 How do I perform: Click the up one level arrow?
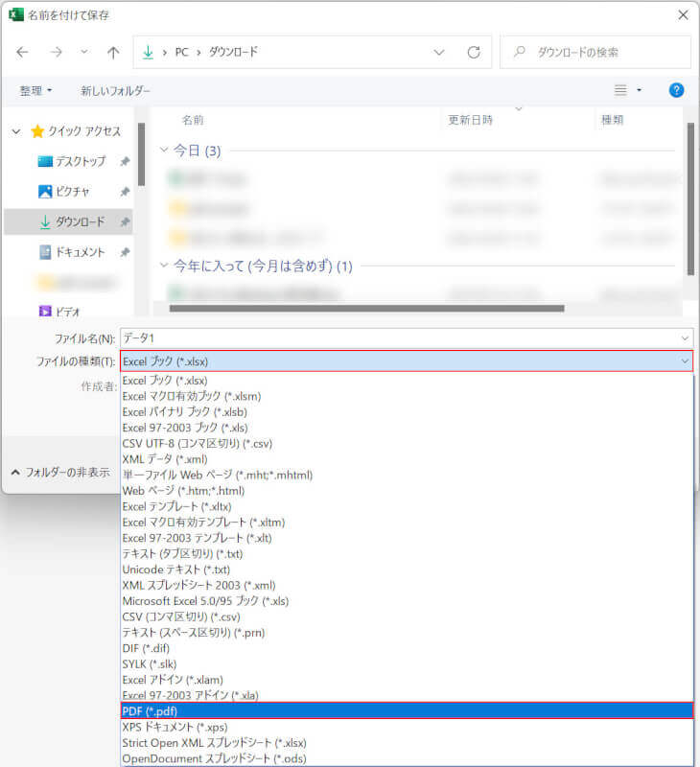click(113, 52)
